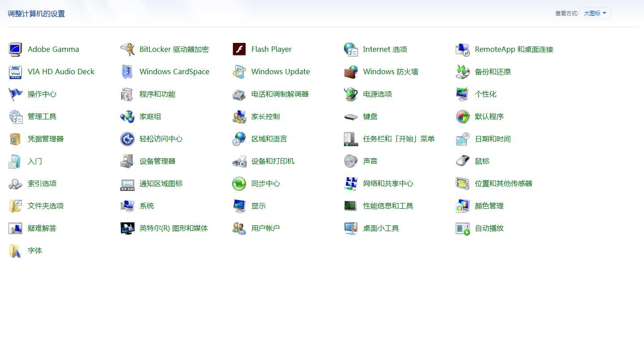Open the 备份和还原 icon
644x359 pixels.
(x=463, y=72)
